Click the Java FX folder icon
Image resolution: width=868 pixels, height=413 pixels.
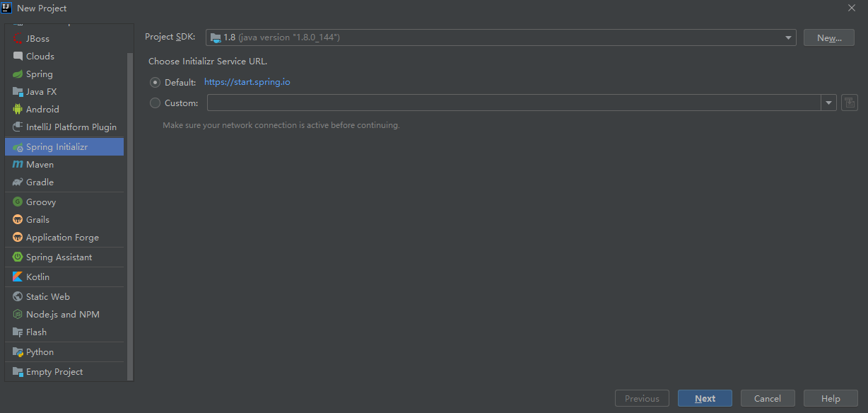click(x=18, y=92)
